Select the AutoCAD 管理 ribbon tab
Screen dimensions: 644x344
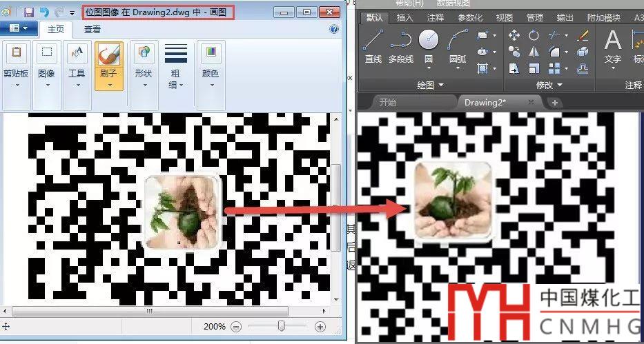(535, 18)
